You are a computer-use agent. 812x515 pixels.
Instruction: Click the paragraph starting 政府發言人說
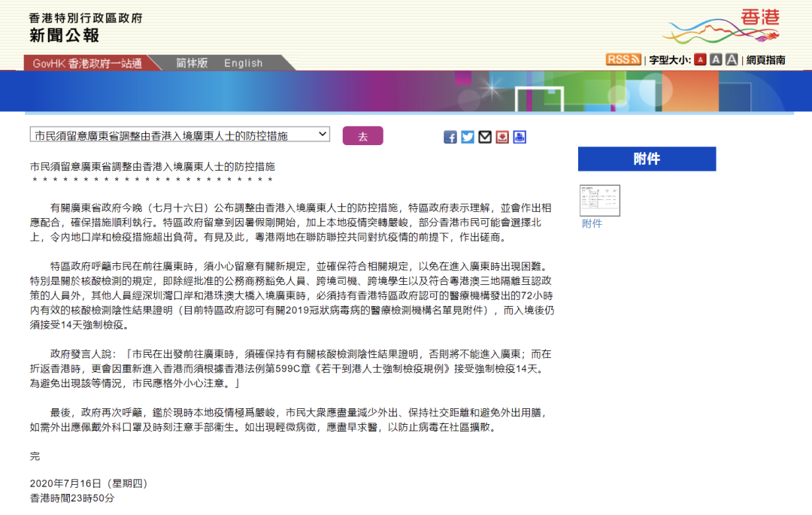290,368
